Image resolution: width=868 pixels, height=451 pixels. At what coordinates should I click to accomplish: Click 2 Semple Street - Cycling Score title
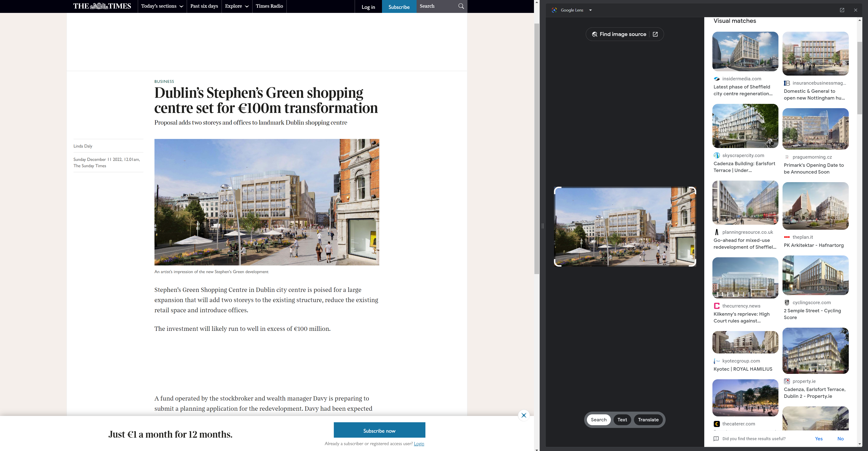click(x=812, y=314)
